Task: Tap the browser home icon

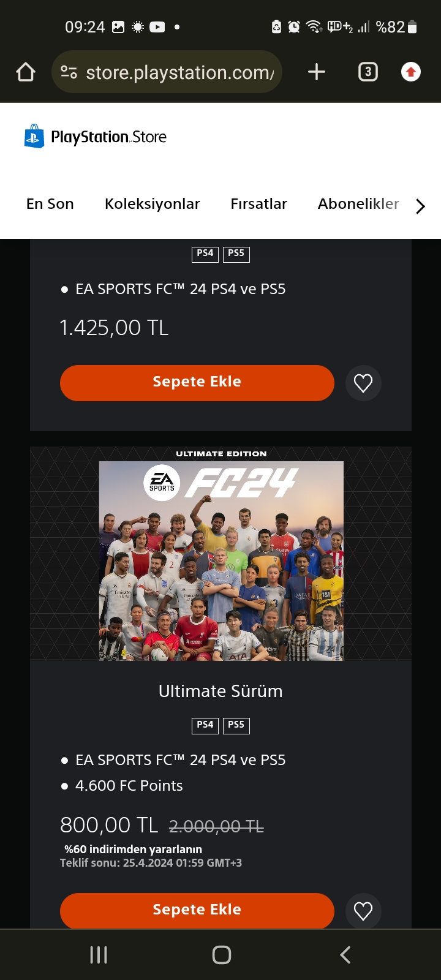Action: [x=26, y=72]
